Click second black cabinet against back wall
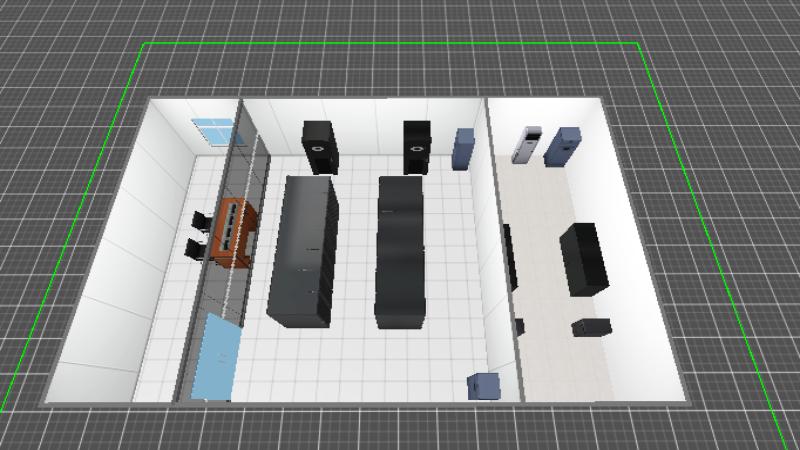 [x=416, y=146]
